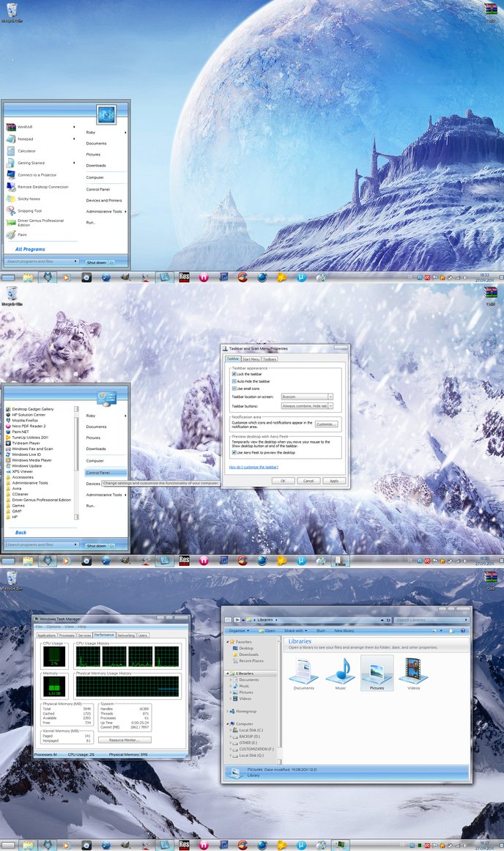This screenshot has width=504, height=851.
Task: Launch Remote Desktop Connection
Action: [42, 187]
